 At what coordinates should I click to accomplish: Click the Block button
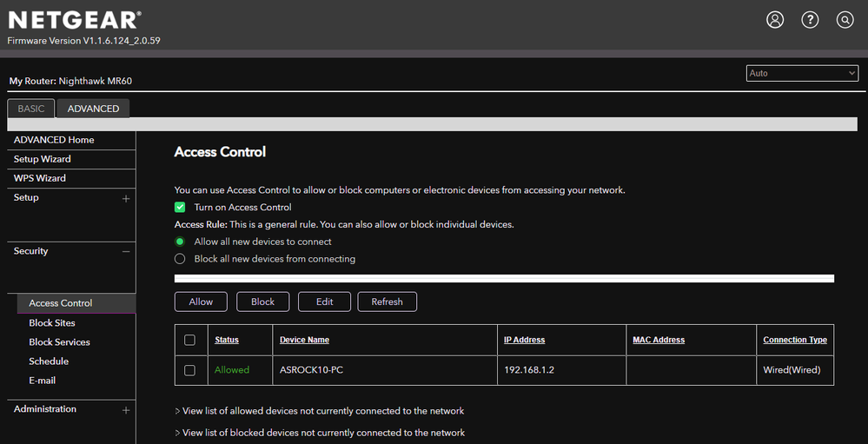pos(263,302)
